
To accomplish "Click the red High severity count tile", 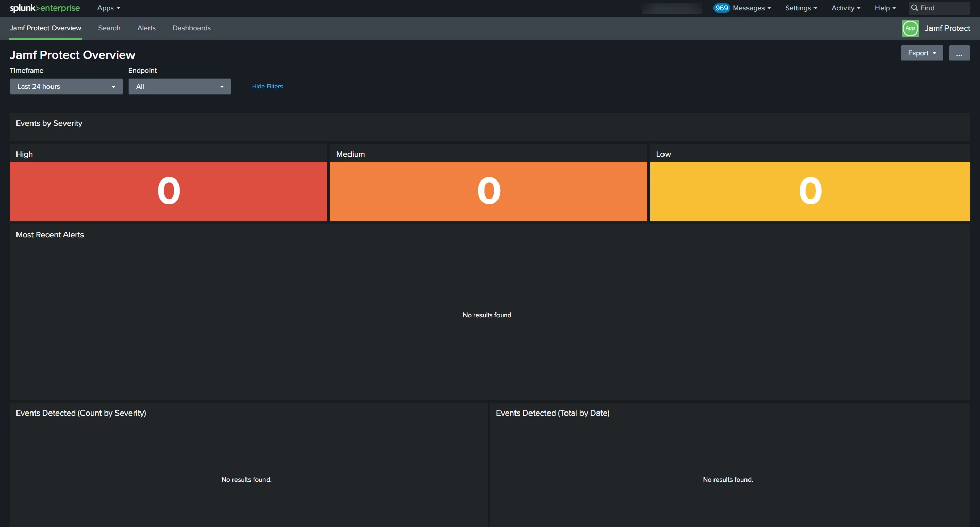I will pyautogui.click(x=169, y=191).
